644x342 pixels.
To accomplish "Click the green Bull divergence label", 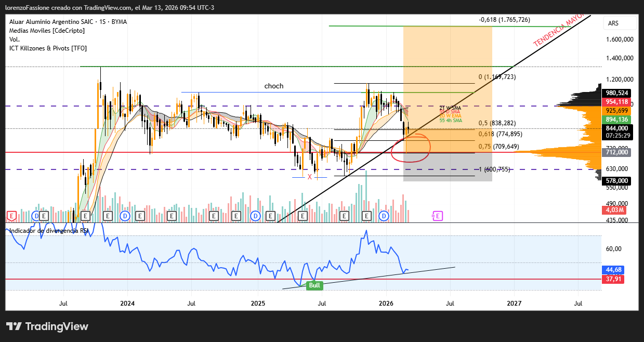I will click(x=314, y=285).
